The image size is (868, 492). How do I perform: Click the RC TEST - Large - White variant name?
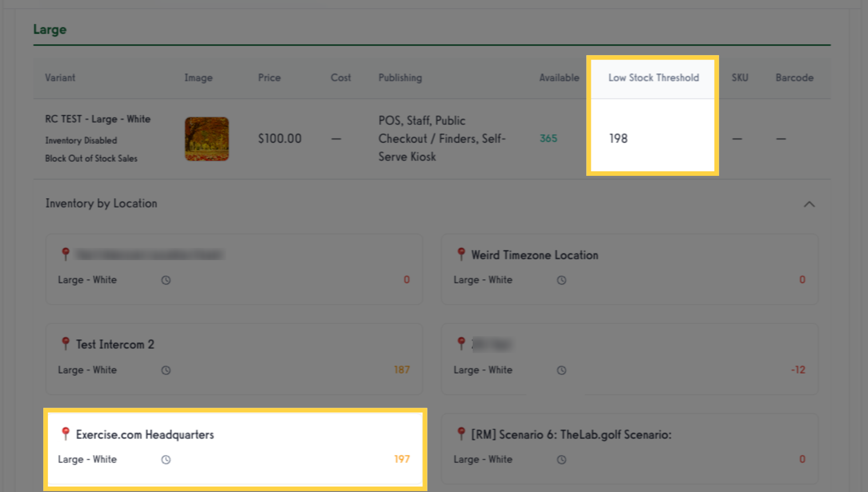coord(97,119)
